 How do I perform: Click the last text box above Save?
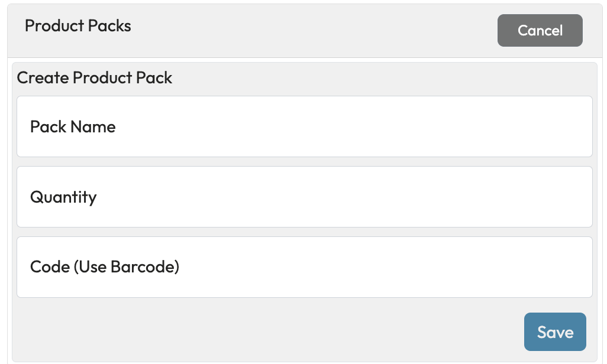304,267
